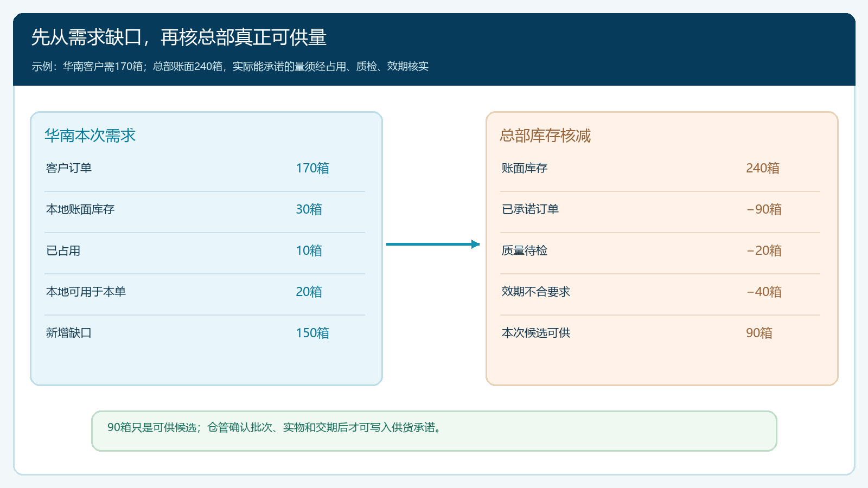Click the −90箱 value for 已承诺订单
Image resolution: width=868 pixels, height=488 pixels.
(764, 209)
